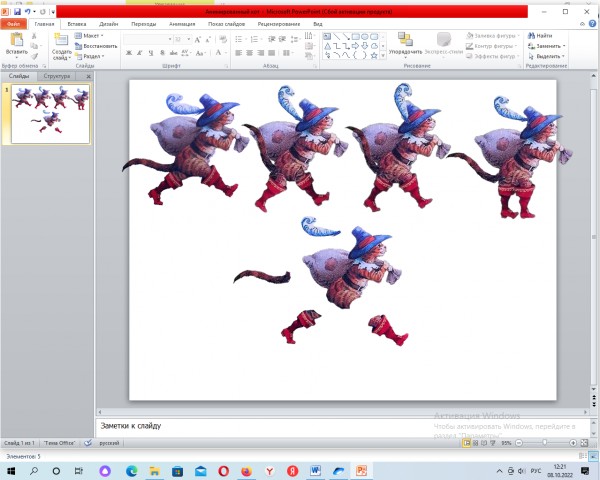Click the zoom slider handle
The height and width of the screenshot is (480, 600).
pyautogui.click(x=545, y=443)
